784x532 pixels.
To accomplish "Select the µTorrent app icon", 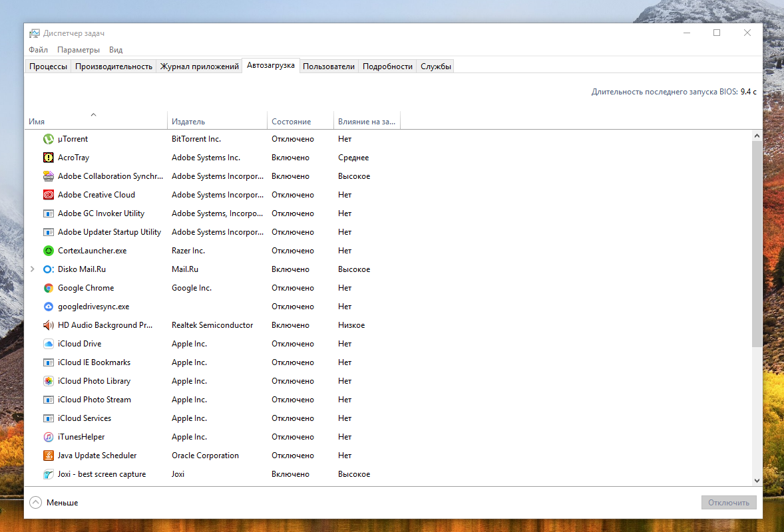I will click(x=48, y=139).
